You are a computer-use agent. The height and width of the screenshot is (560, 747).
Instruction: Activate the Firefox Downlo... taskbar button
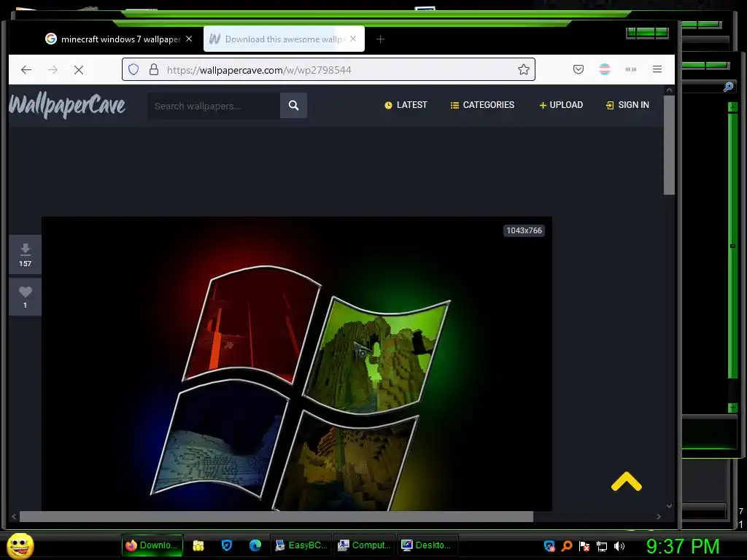[152, 545]
